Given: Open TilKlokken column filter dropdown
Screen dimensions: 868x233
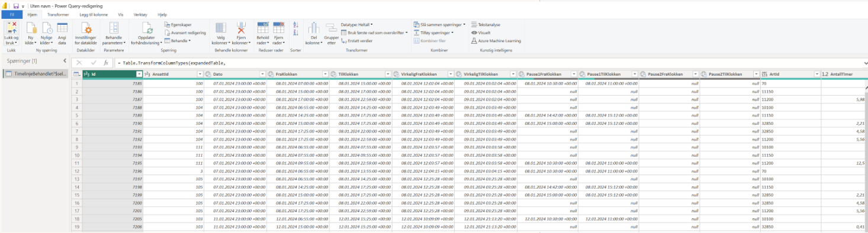Looking at the screenshot, I should click(x=388, y=74).
